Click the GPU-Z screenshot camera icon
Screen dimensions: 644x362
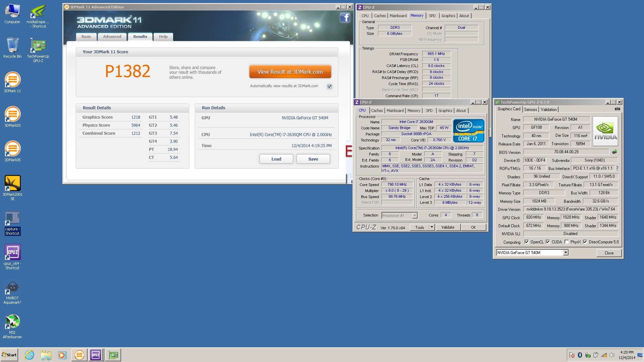point(617,109)
